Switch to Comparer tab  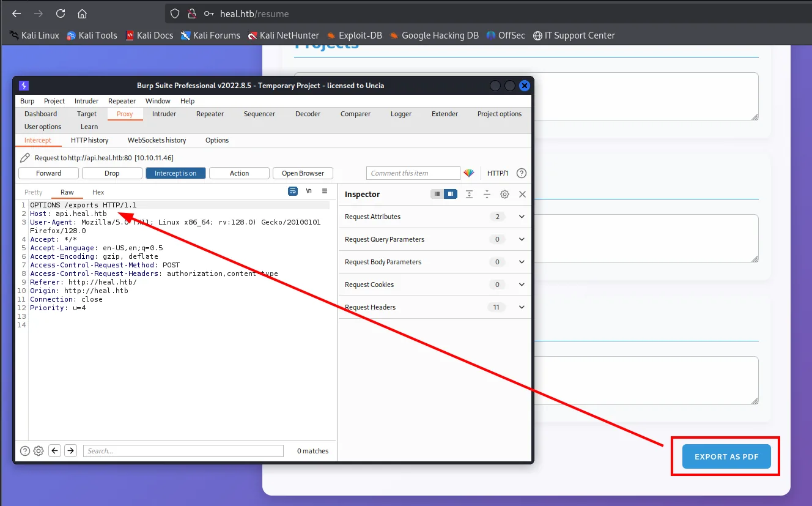[355, 114]
